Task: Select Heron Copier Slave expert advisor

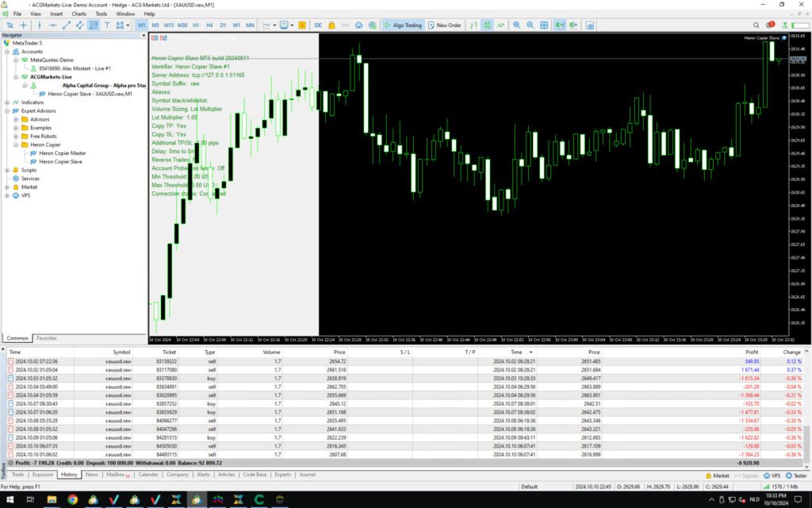Action: click(60, 162)
